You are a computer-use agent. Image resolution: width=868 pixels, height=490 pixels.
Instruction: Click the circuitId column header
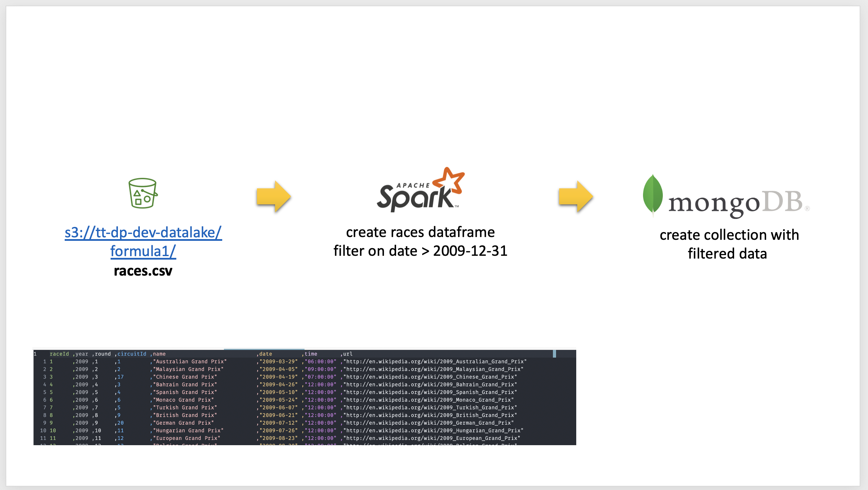131,354
